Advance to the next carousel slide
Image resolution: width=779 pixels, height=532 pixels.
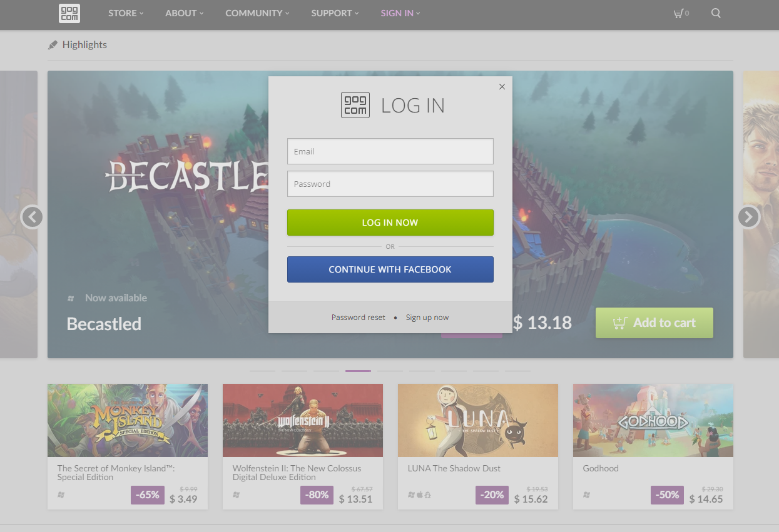pyautogui.click(x=748, y=218)
